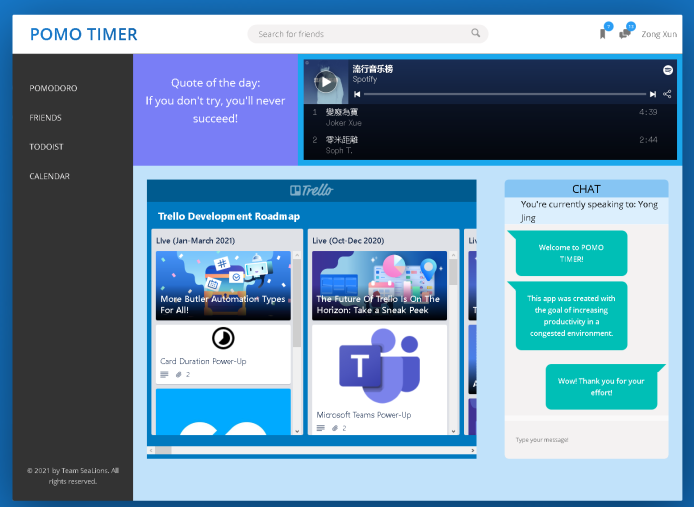Screen dimensions: 694x507
Task: Click the Live (Jan-March 2021) list header
Action: coord(196,241)
